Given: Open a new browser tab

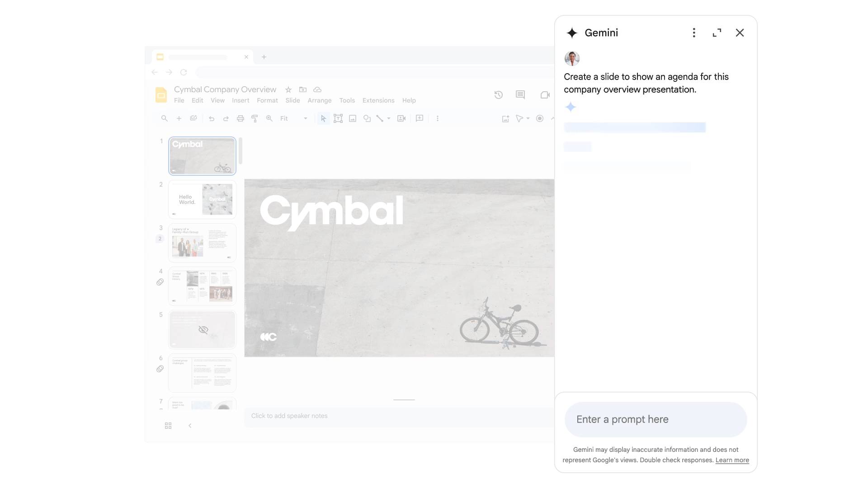Looking at the screenshot, I should coord(264,57).
